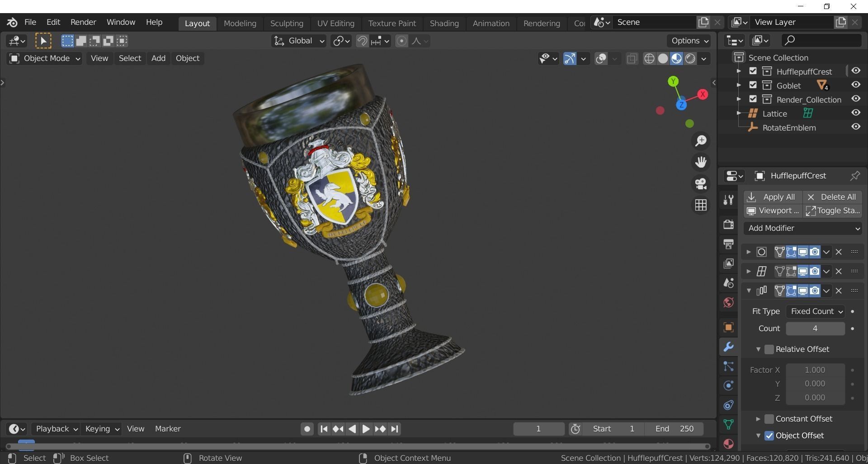Click the move view hand icon

[701, 162]
